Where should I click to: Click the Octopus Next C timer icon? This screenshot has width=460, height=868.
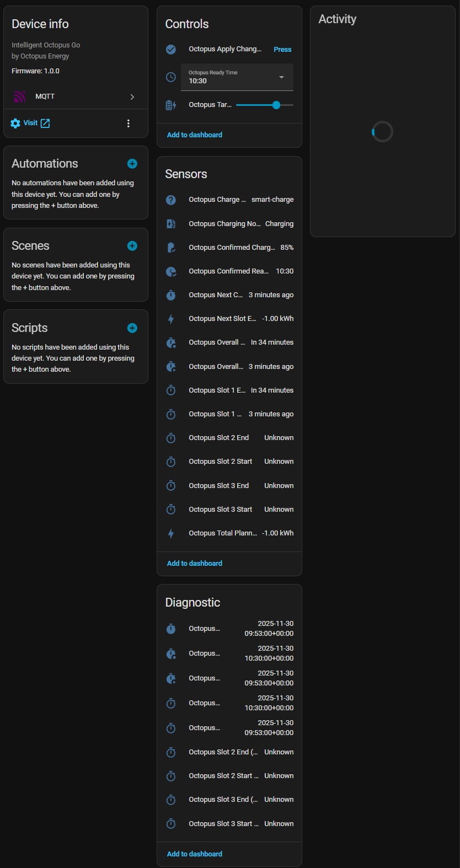click(x=171, y=295)
